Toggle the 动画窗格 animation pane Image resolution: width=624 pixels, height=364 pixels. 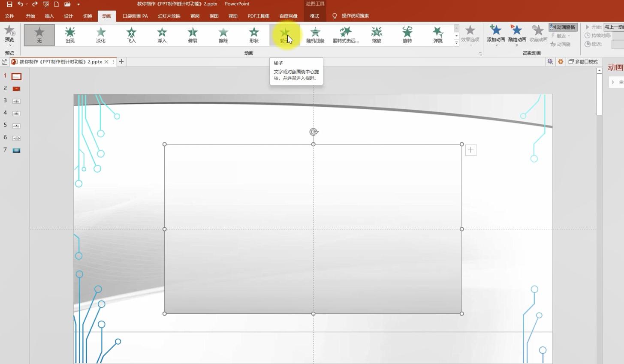pyautogui.click(x=563, y=27)
